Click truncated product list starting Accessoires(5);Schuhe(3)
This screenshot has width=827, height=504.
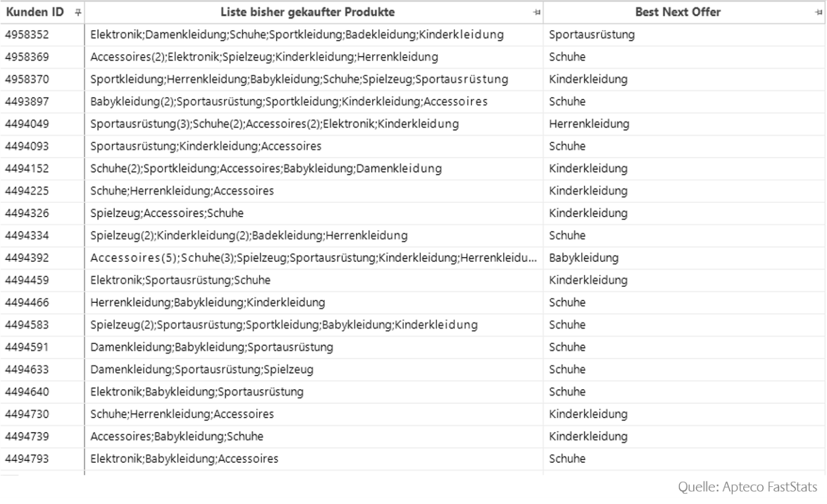click(x=314, y=258)
